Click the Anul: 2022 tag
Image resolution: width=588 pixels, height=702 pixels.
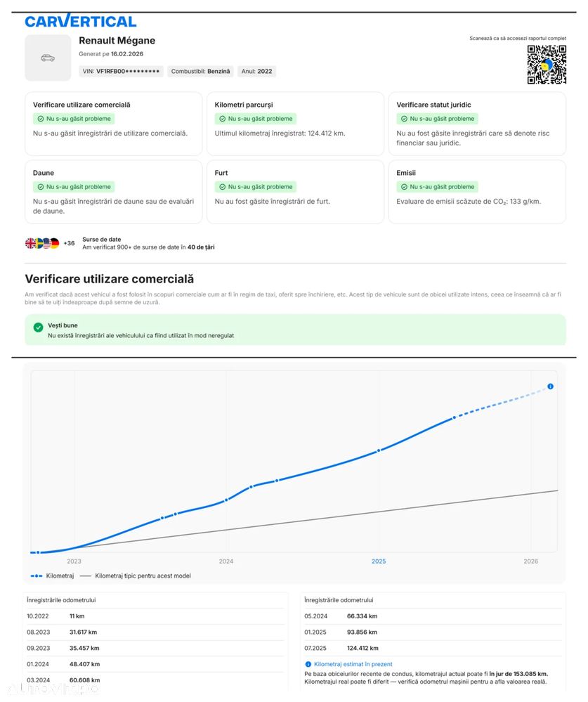[256, 71]
